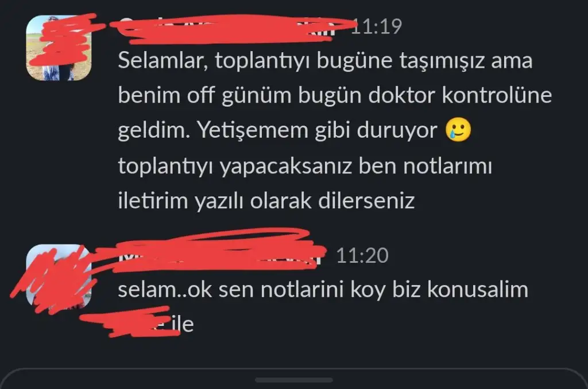Viewport: 588px width, 389px height.
Task: Click the 11:20 timestamp
Action: pos(362,255)
